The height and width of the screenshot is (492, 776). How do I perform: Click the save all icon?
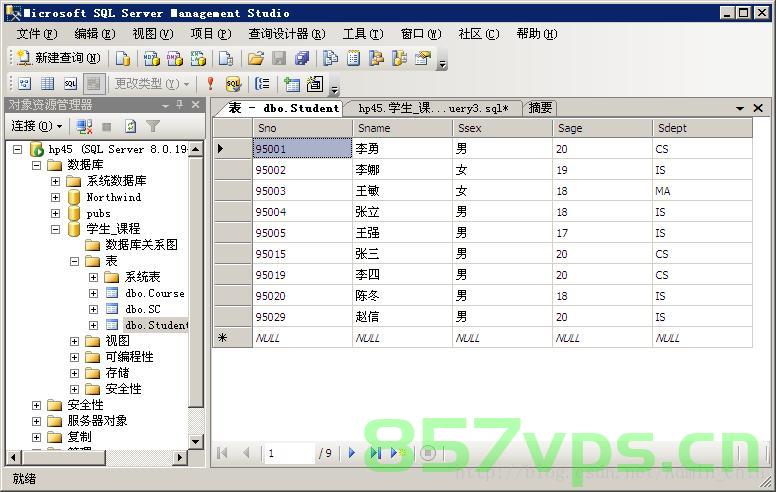[302, 58]
